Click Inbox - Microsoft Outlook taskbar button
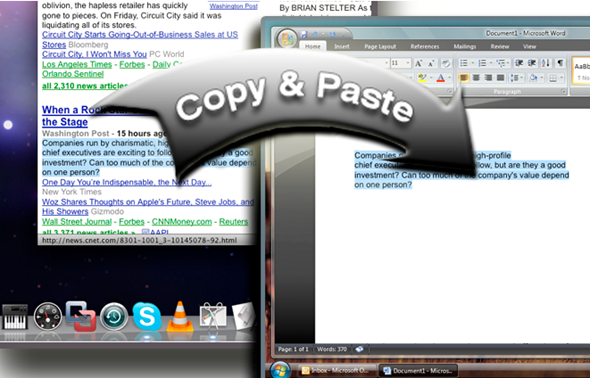 (337, 371)
